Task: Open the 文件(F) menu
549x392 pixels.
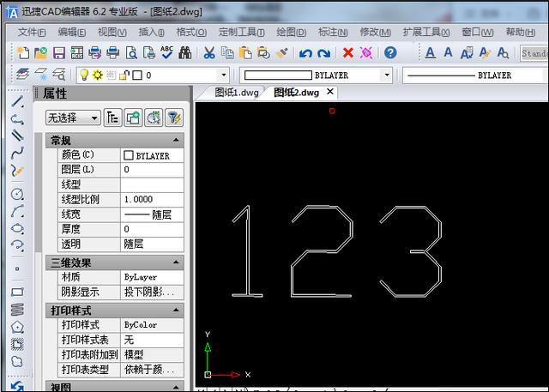Action: (32, 33)
